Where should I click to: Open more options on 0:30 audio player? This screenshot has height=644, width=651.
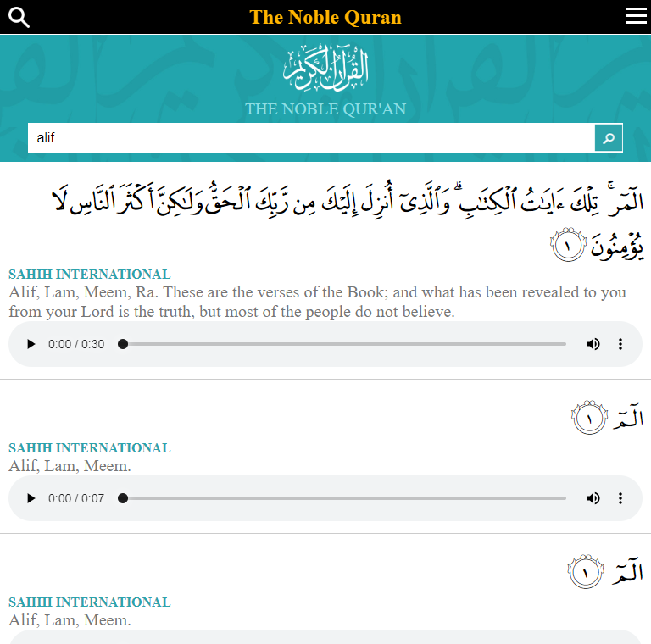click(x=620, y=344)
